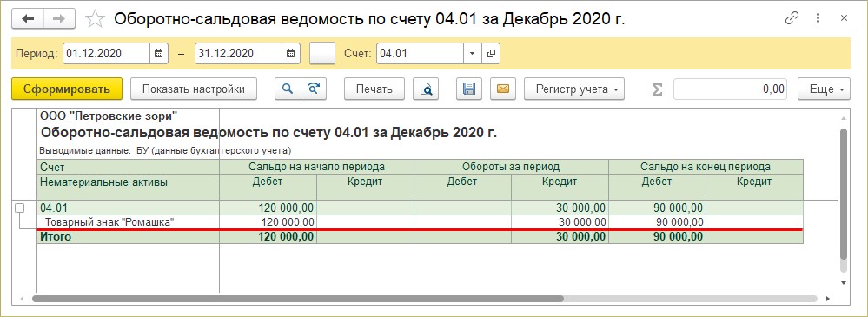Copy link with the chain icon
Viewport: 868px width, 317px height.
(792, 18)
